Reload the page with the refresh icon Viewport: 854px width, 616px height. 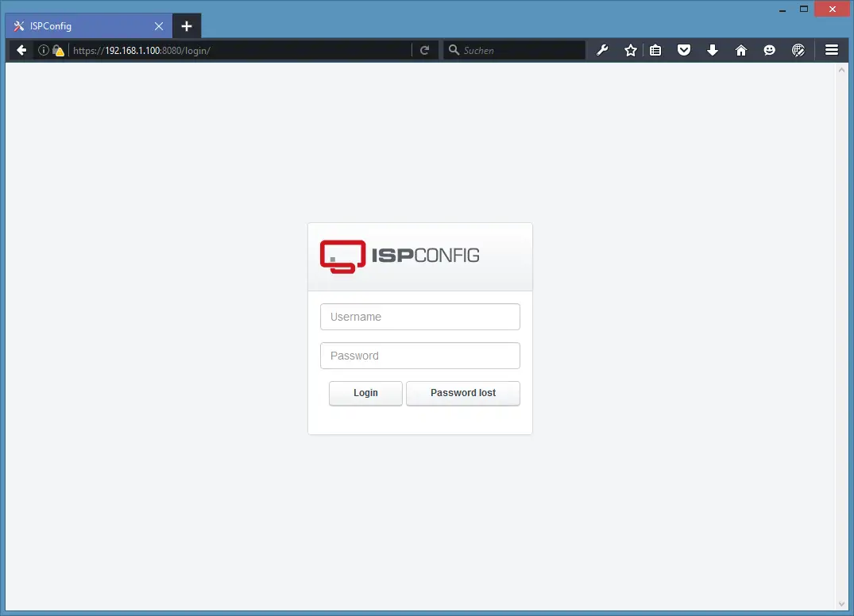click(425, 50)
